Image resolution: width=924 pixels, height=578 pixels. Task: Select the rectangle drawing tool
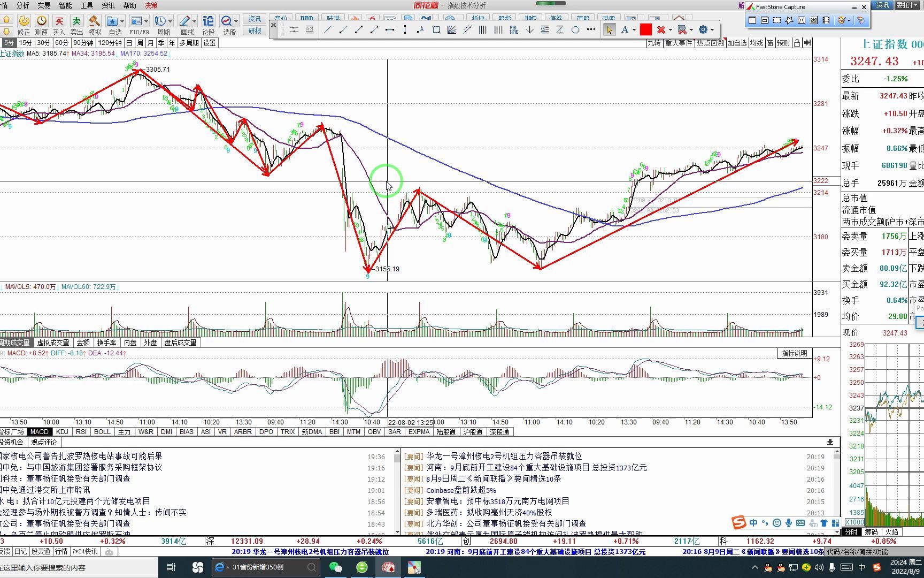(x=436, y=30)
